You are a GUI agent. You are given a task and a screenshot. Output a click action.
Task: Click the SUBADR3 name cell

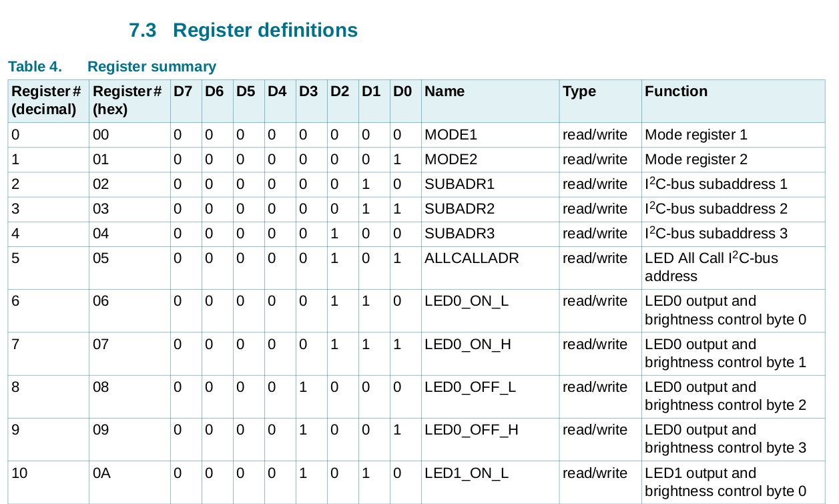(459, 234)
